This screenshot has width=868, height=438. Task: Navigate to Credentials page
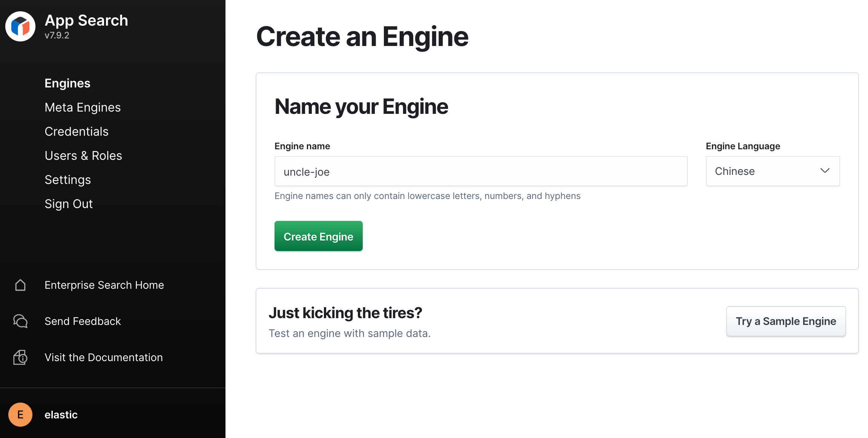pos(77,132)
